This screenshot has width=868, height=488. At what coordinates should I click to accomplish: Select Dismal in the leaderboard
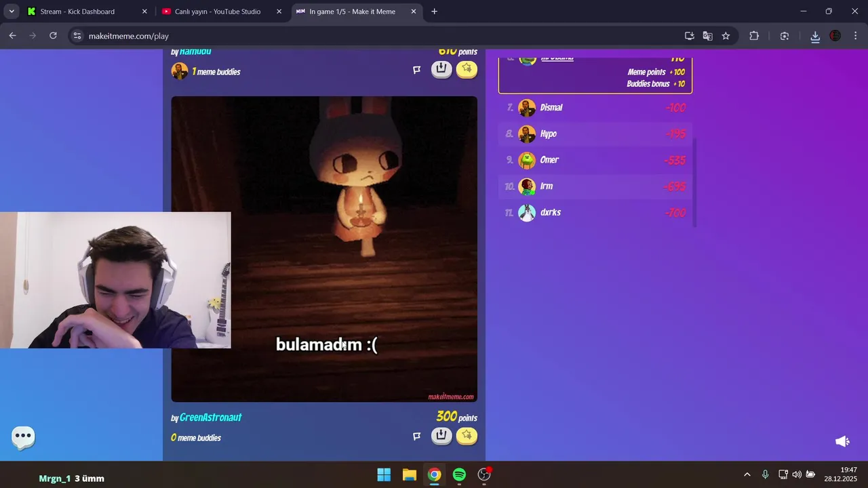(595, 108)
